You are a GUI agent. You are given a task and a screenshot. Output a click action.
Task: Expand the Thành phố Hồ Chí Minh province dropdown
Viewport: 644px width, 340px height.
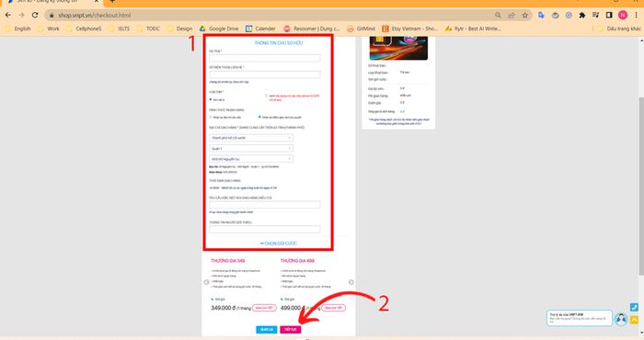tap(251, 138)
